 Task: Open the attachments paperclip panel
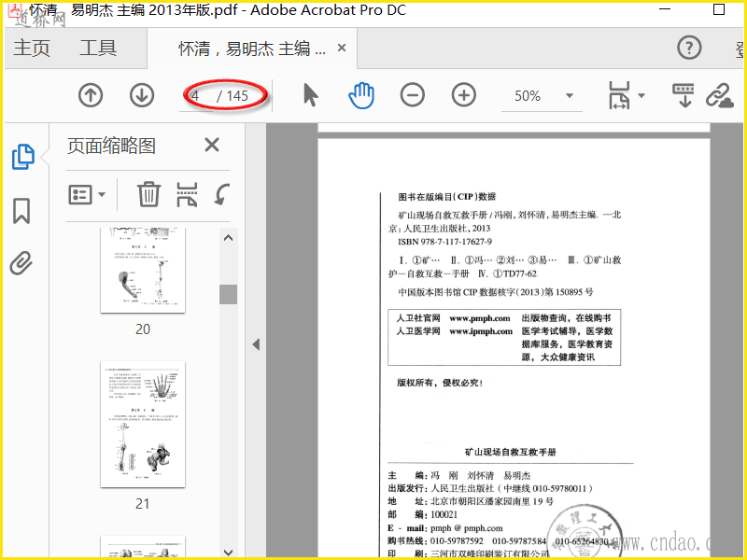(21, 263)
